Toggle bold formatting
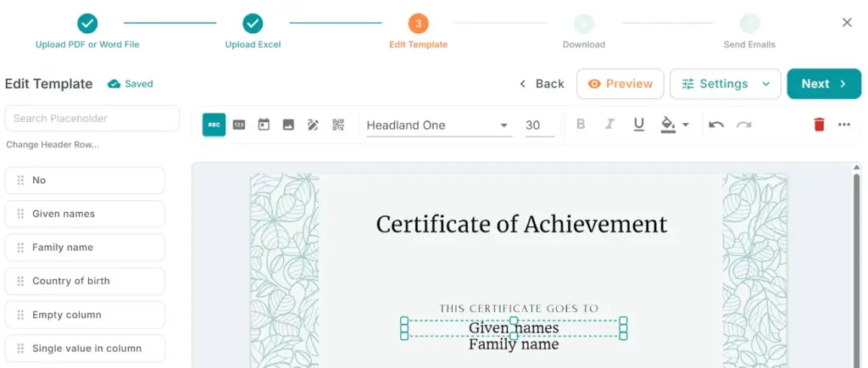868x368 pixels. 581,125
